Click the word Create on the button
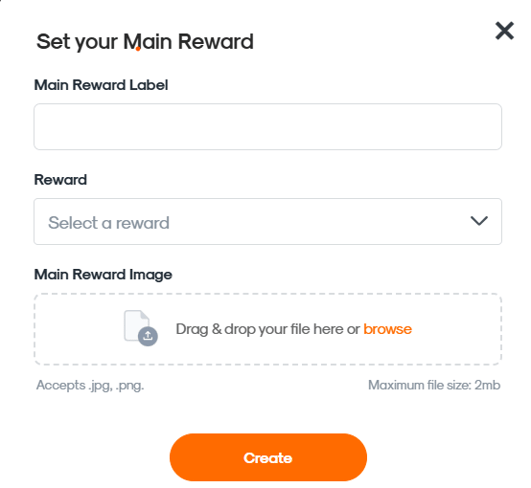This screenshot has width=531, height=488. tap(268, 458)
